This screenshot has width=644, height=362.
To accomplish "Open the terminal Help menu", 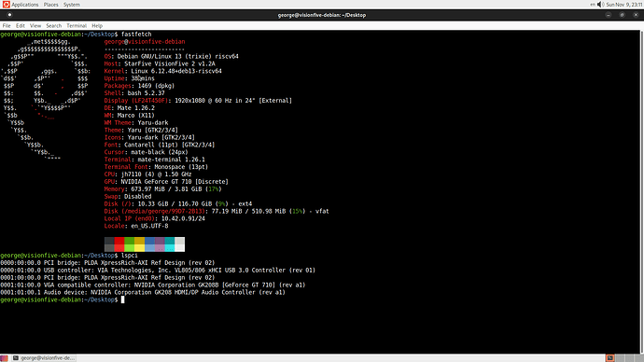I will pyautogui.click(x=97, y=25).
